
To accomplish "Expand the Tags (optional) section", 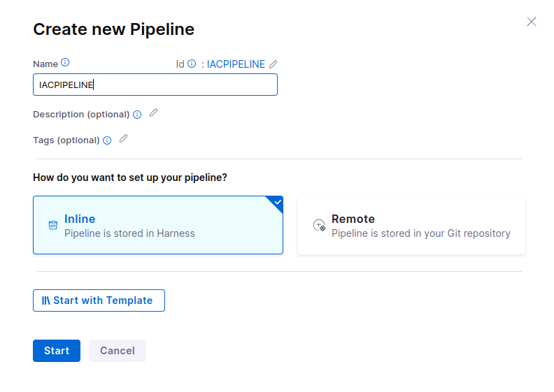I will [x=66, y=140].
